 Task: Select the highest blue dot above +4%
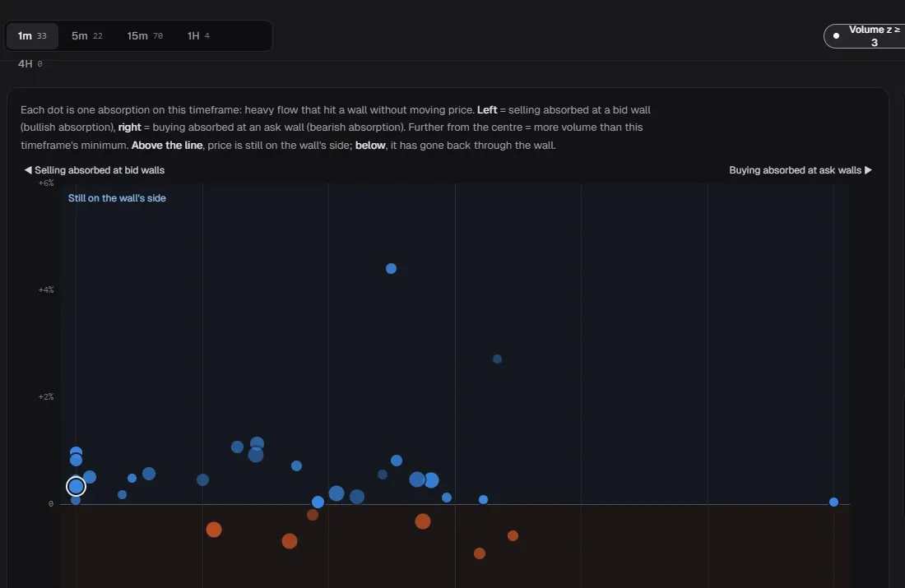click(391, 268)
